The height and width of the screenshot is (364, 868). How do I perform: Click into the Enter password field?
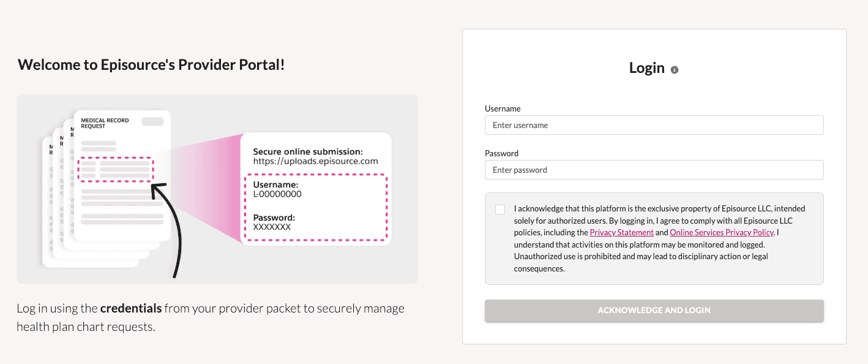(x=654, y=169)
